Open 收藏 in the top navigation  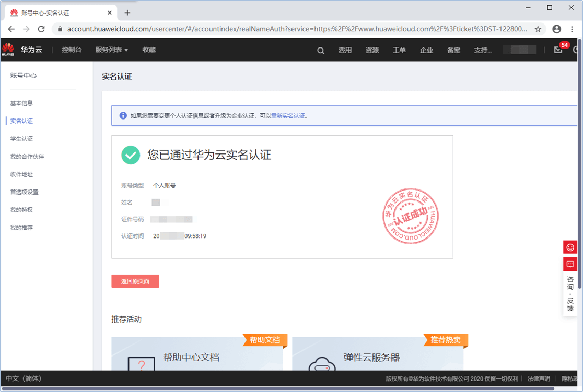149,50
